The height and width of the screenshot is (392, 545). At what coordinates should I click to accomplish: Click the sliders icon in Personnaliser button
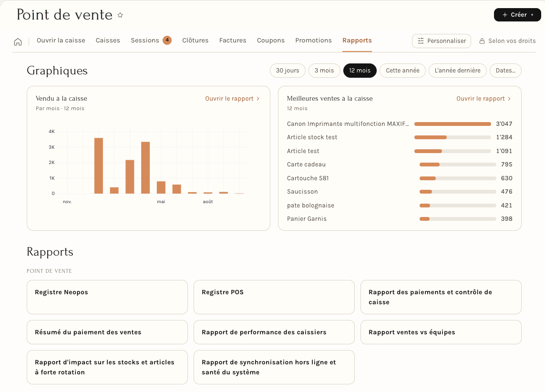(x=421, y=41)
